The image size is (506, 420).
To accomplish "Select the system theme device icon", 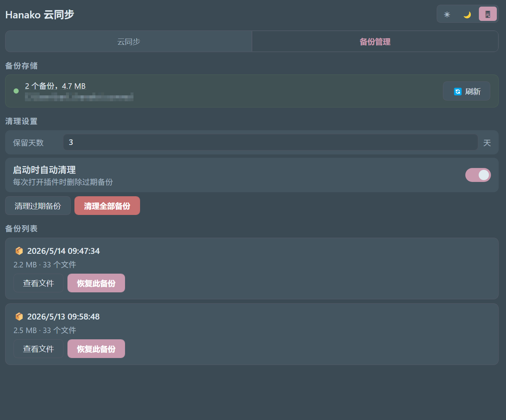I will 488,14.
